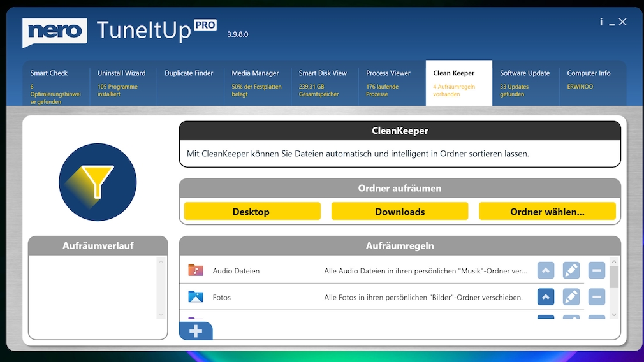644x362 pixels.
Task: Delete the Fotos rule with minus icon
Action: coord(597,297)
